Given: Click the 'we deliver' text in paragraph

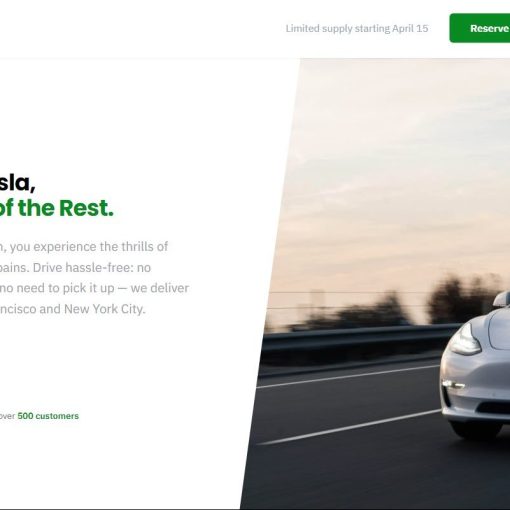Looking at the screenshot, I should 160,288.
